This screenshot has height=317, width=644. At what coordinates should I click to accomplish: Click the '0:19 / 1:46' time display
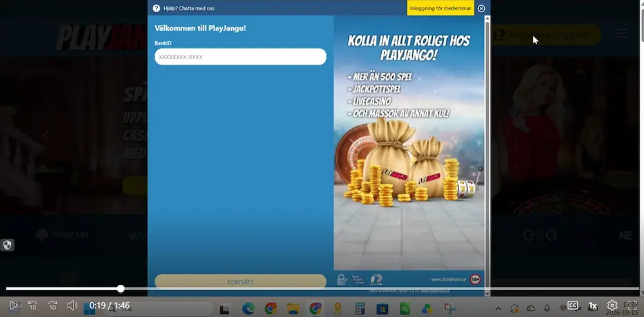pos(109,305)
